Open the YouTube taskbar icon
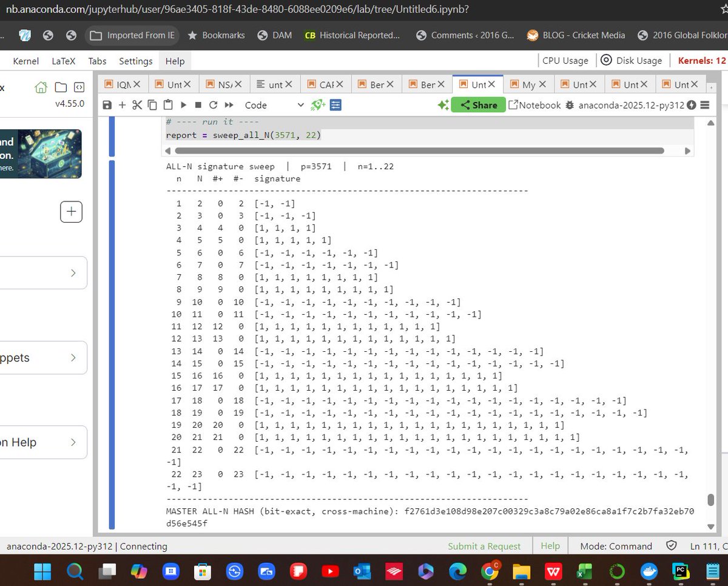Viewport: 728px width, 586px height. (331, 571)
